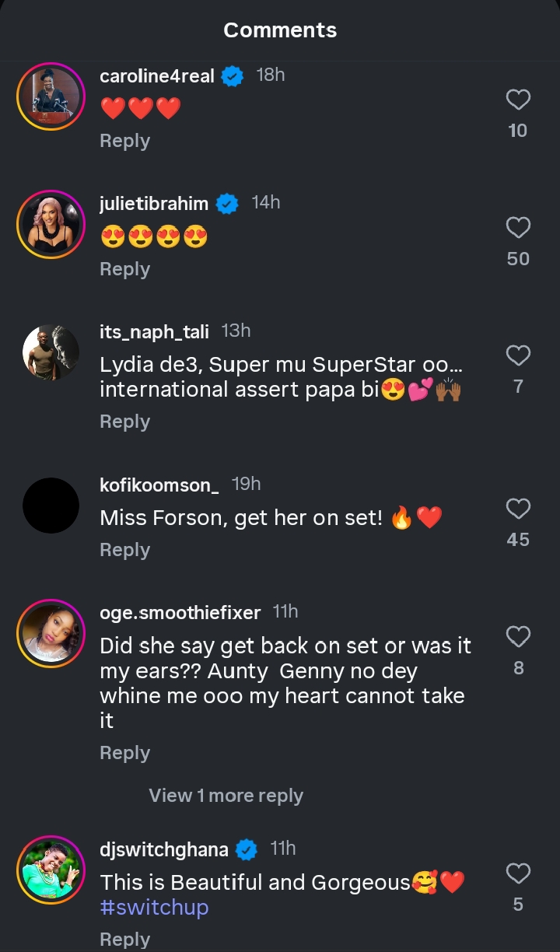The height and width of the screenshot is (952, 560).
Task: Like kofikoomson_'s Miss Forson comment
Action: 518,509
